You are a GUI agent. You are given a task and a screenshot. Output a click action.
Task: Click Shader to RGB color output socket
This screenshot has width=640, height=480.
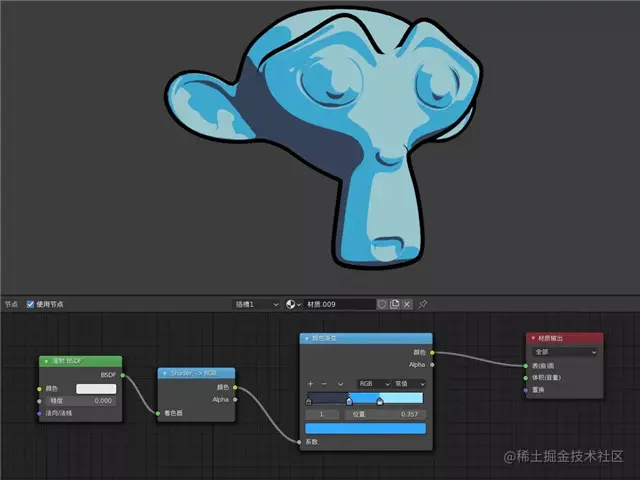pos(235,387)
